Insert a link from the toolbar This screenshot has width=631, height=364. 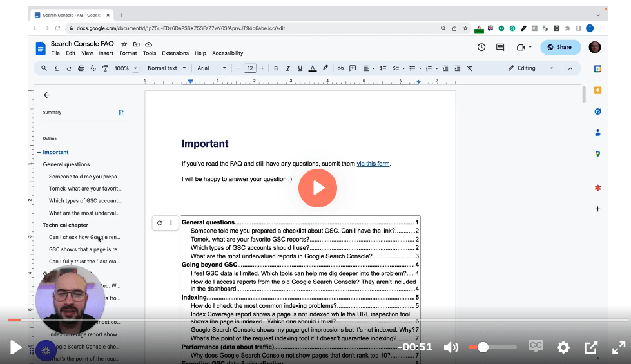click(340, 68)
